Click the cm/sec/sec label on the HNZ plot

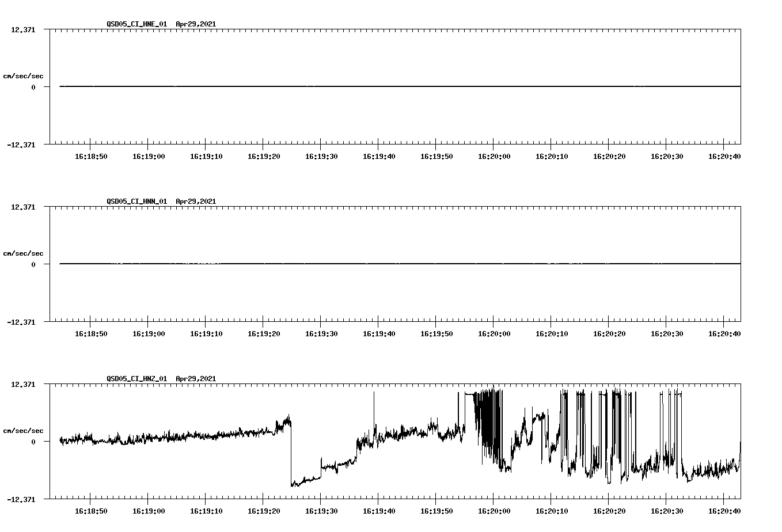click(x=24, y=430)
